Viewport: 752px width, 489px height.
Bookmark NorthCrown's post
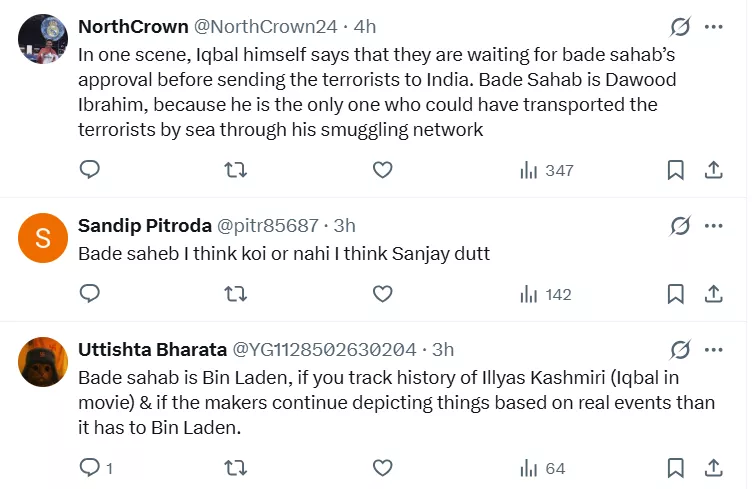coord(676,170)
